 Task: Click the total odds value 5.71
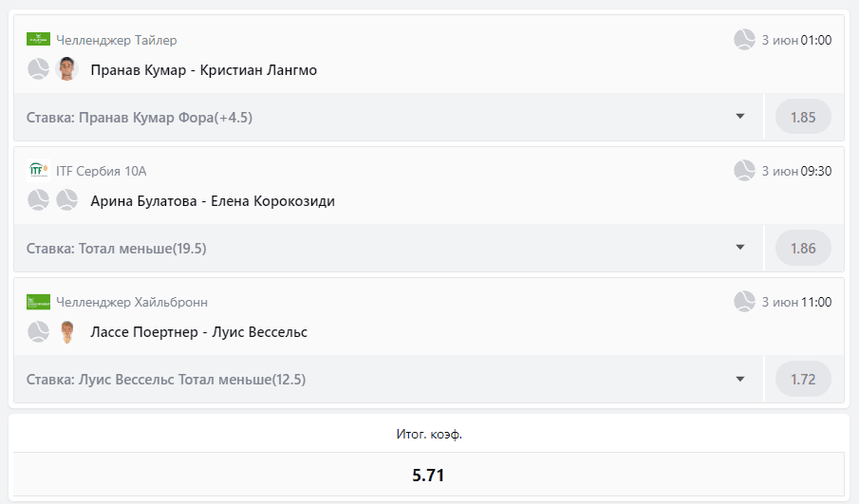coord(429,476)
